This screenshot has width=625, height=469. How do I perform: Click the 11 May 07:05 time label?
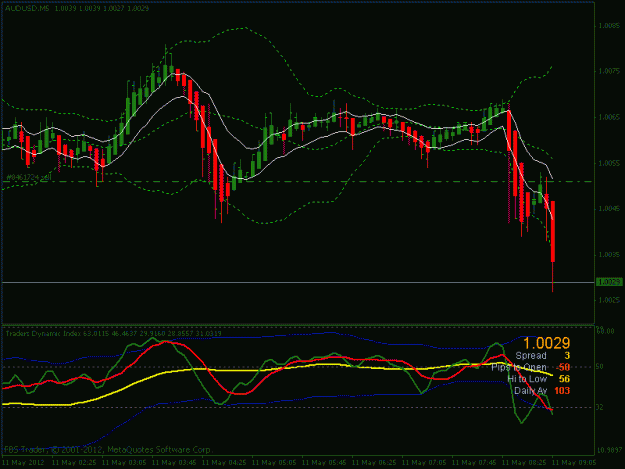(424, 463)
